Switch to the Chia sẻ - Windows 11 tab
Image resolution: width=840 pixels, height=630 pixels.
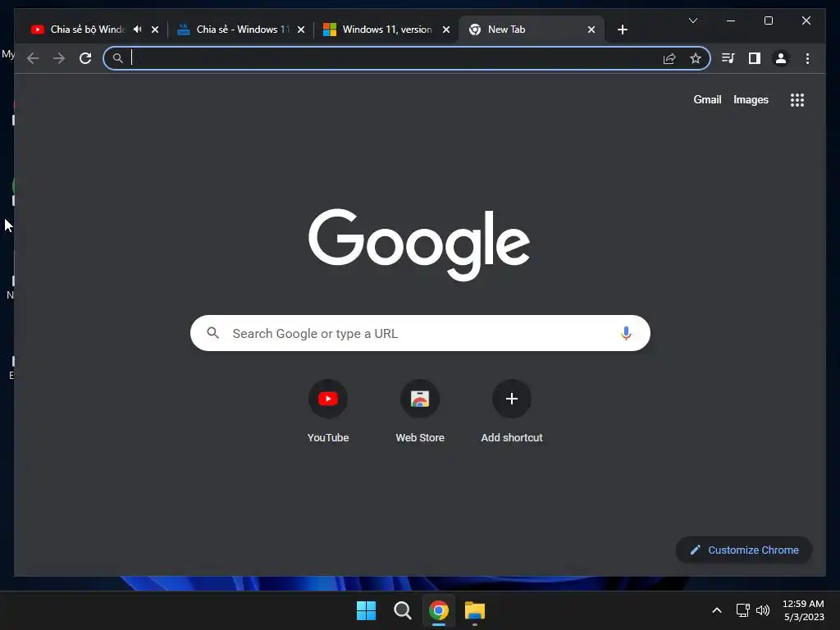[x=241, y=30]
